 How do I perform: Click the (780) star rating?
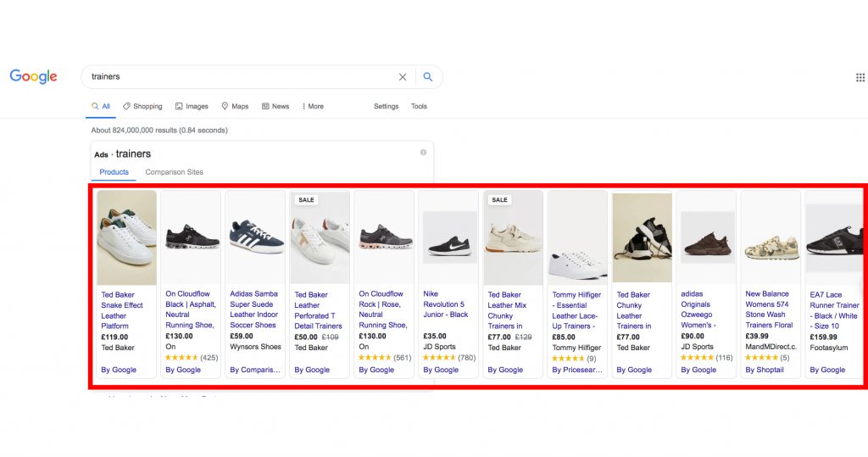point(449,358)
